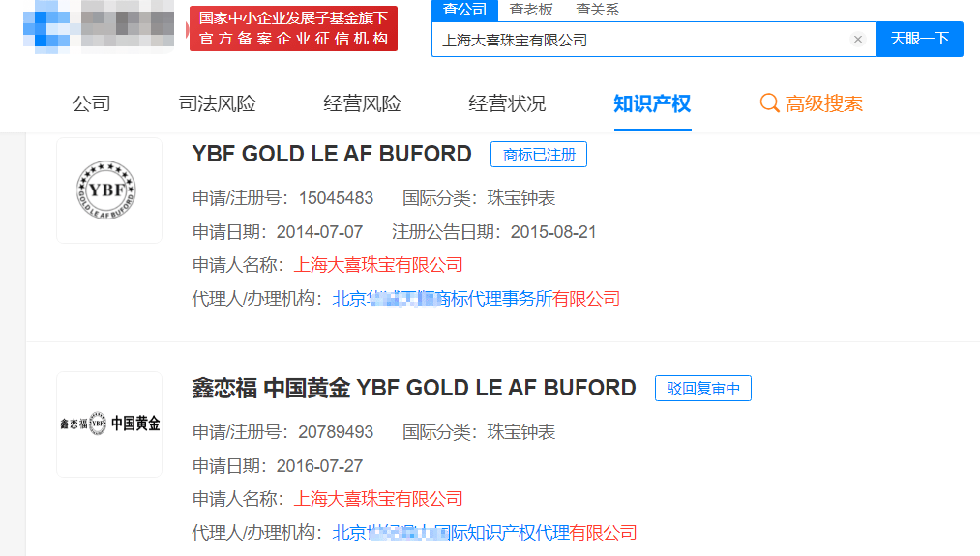Select the 知识产权 tab
980x556 pixels.
[x=652, y=103]
